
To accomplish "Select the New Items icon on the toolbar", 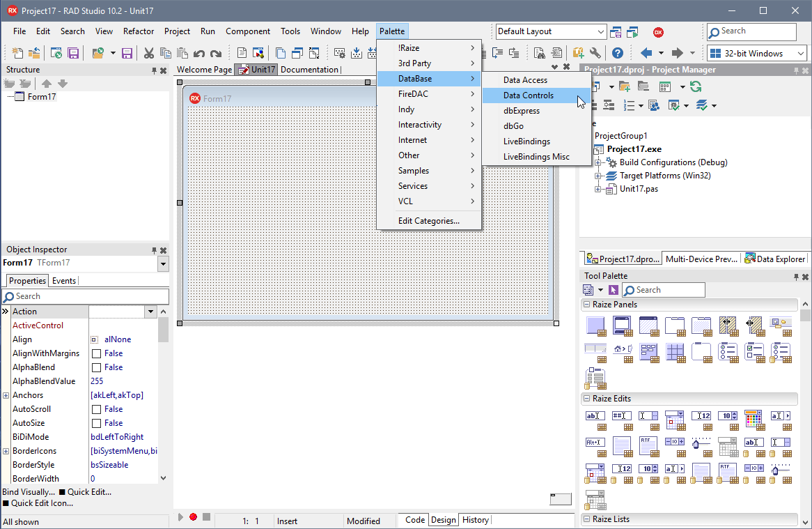I will coord(17,52).
